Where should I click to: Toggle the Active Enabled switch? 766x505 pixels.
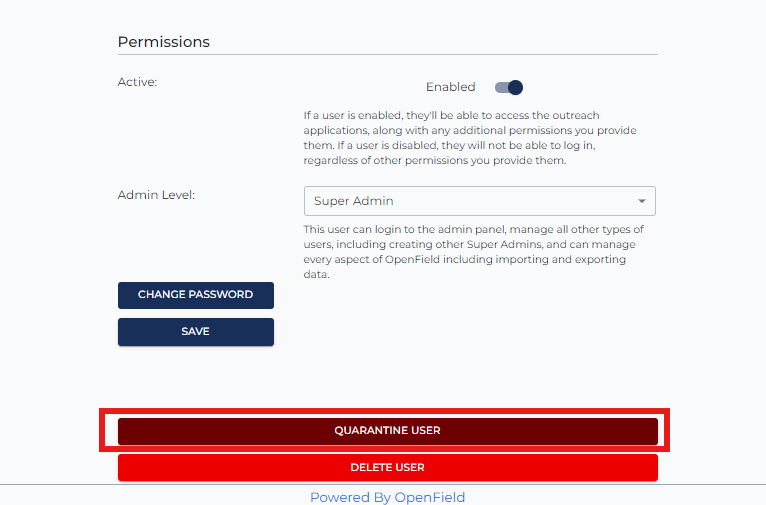click(x=509, y=87)
